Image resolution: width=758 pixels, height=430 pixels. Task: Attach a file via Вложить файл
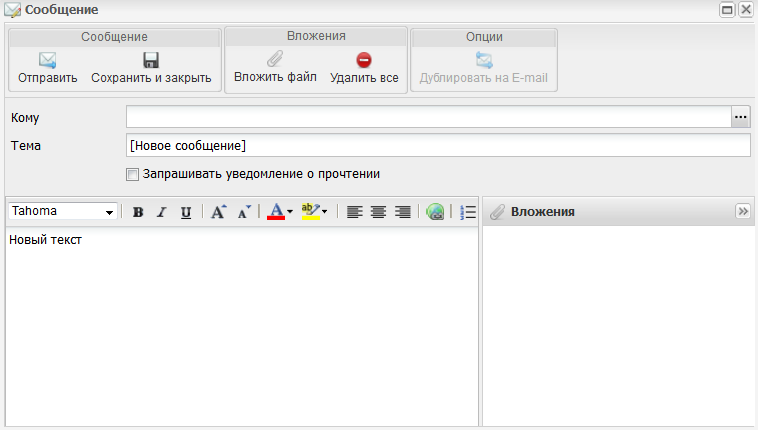pyautogui.click(x=275, y=67)
